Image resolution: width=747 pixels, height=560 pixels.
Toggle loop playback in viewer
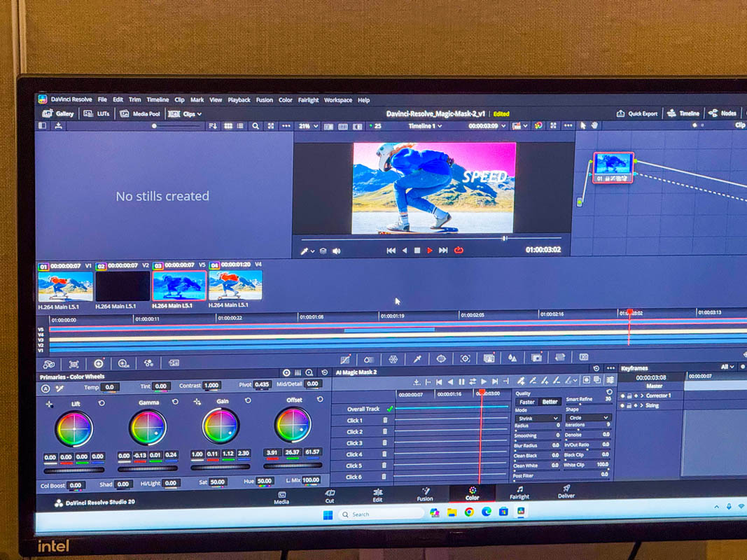click(459, 250)
